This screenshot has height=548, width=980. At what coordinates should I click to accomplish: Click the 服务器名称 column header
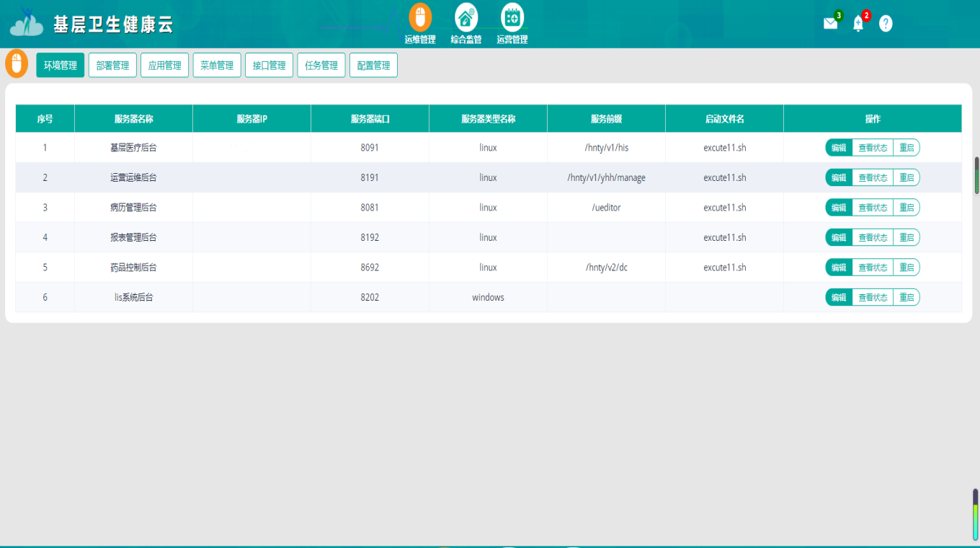click(x=134, y=119)
